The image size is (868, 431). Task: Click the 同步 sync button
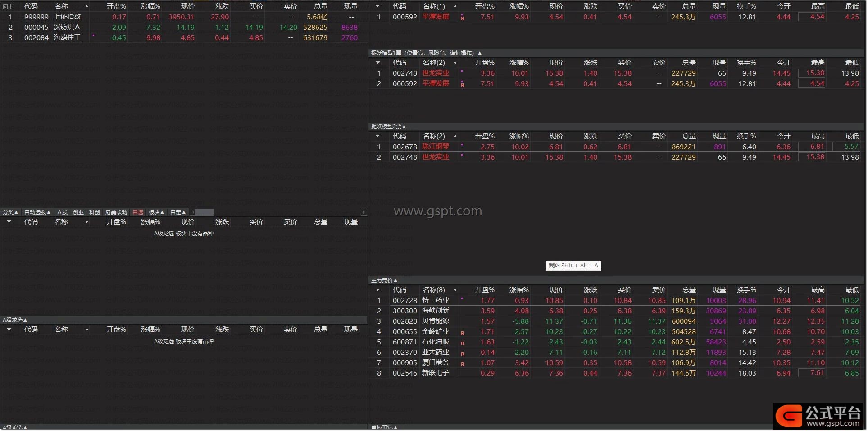(8, 6)
